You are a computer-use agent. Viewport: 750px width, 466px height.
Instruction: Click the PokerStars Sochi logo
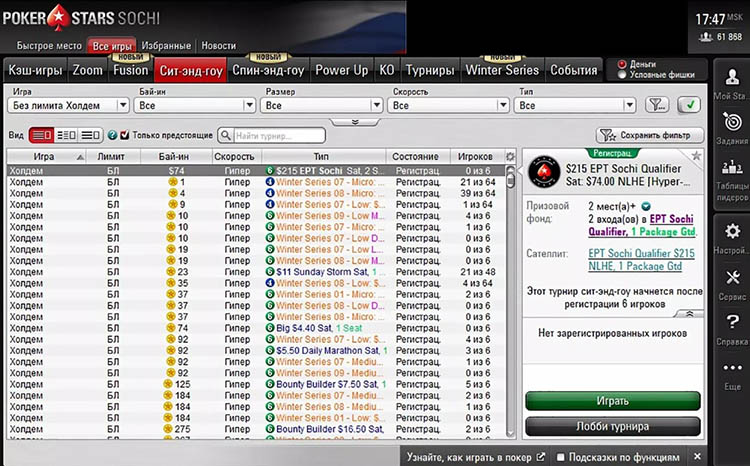tap(81, 18)
